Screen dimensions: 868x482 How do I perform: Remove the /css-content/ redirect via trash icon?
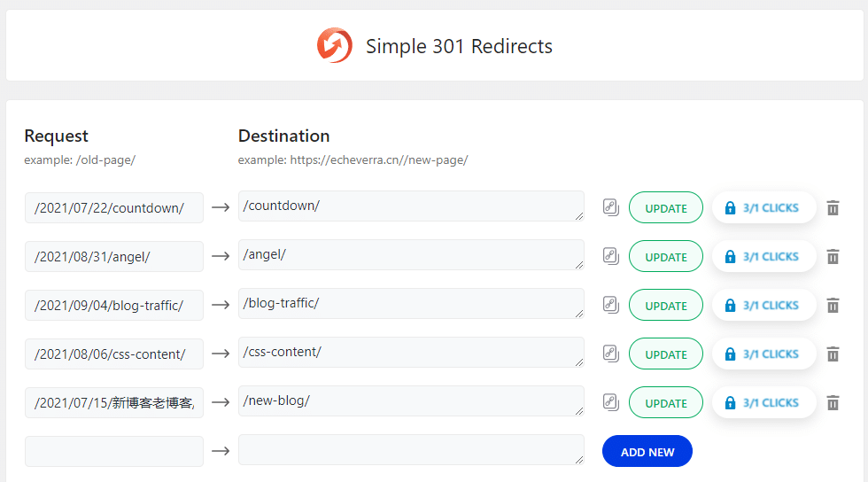[833, 354]
